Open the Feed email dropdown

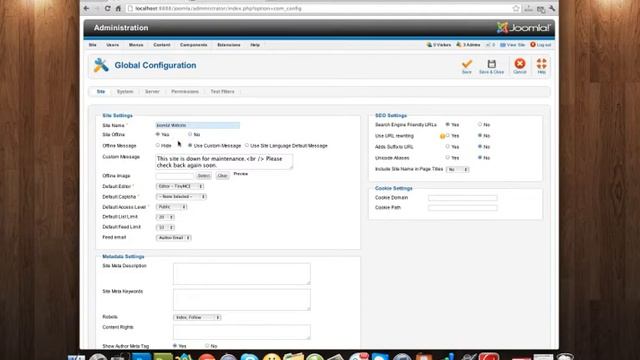point(173,238)
